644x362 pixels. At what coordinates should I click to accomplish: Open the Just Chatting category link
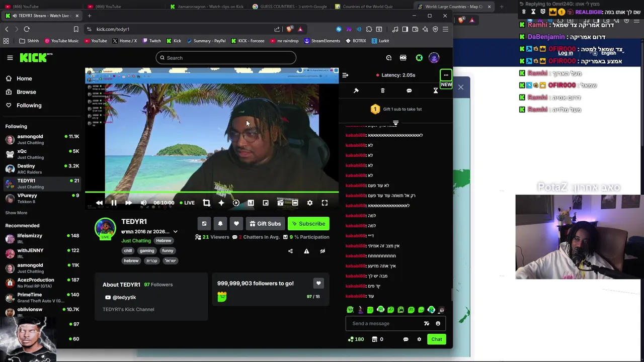136,241
